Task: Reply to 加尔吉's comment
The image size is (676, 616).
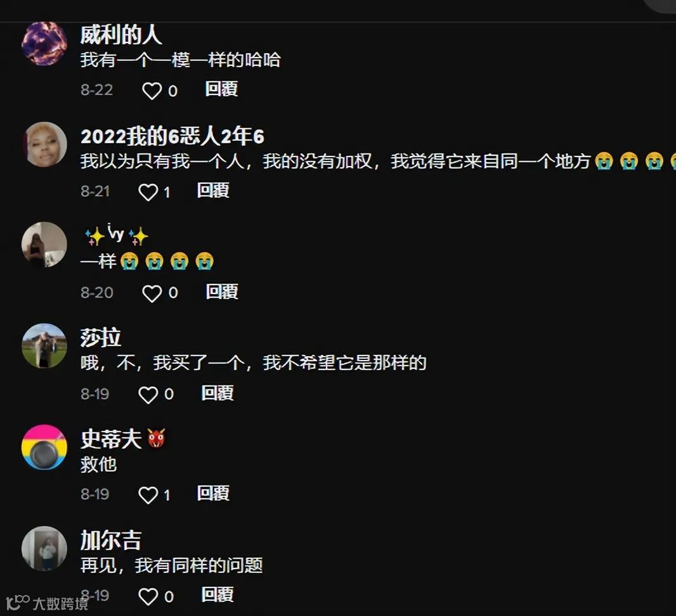Action: pyautogui.click(x=218, y=594)
